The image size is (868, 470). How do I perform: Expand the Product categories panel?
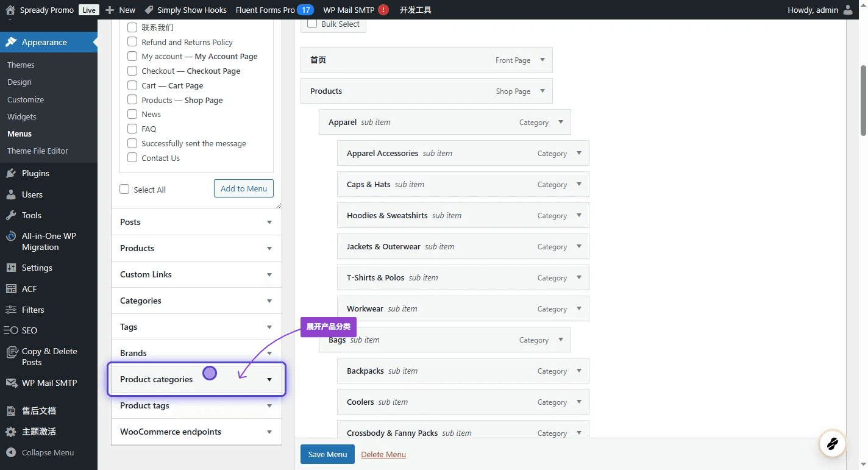[269, 380]
